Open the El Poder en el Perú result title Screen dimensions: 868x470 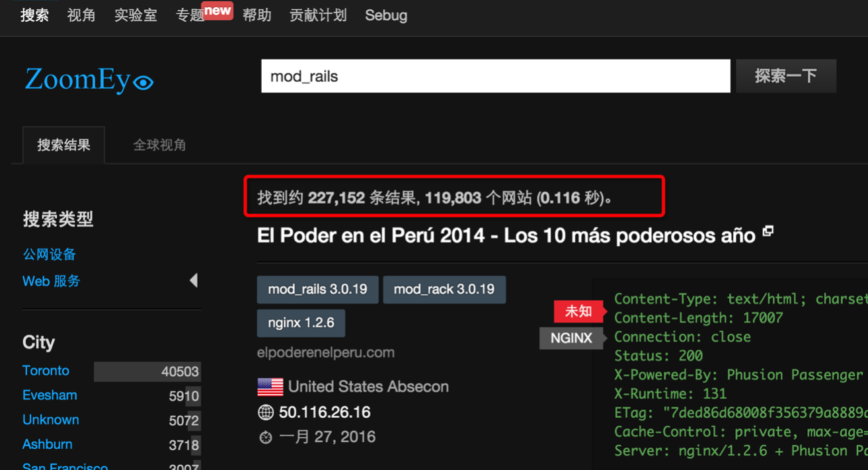pyautogui.click(x=506, y=235)
